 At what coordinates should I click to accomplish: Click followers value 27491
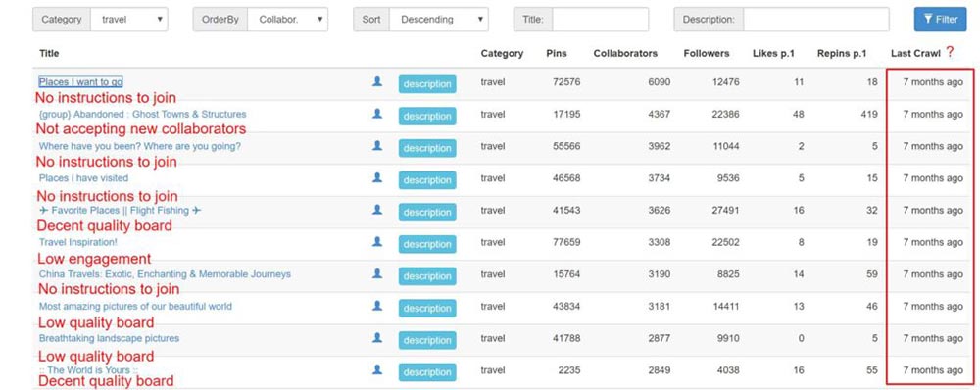(725, 210)
